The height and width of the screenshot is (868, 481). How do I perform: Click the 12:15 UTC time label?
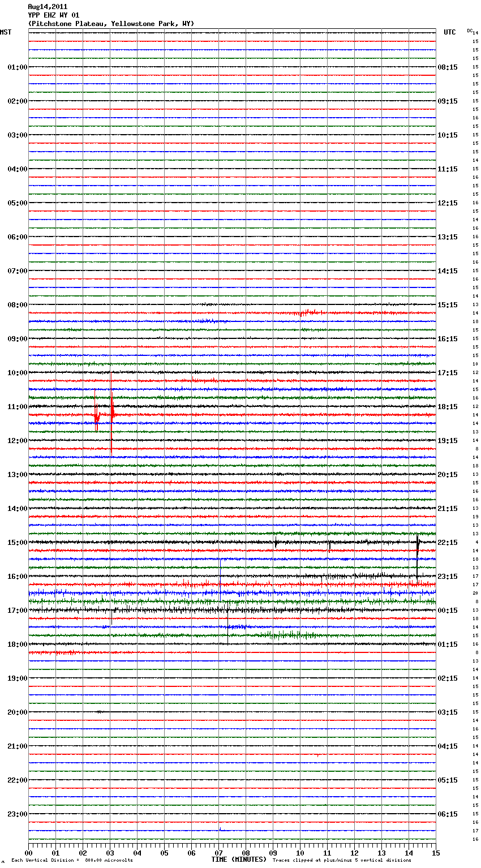(448, 203)
